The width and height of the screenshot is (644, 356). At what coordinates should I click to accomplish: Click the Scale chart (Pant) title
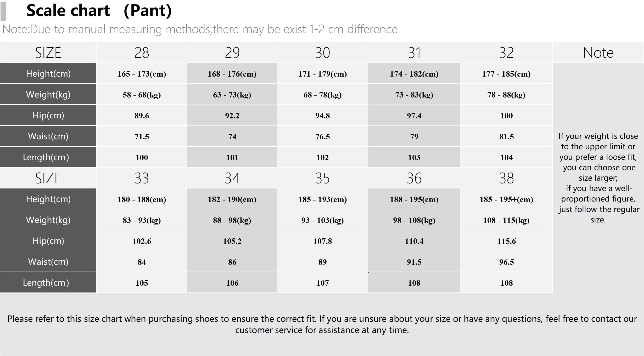coord(99,11)
